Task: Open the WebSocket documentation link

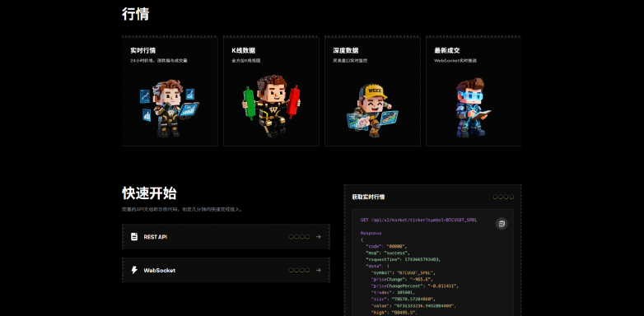Action: 226,271
